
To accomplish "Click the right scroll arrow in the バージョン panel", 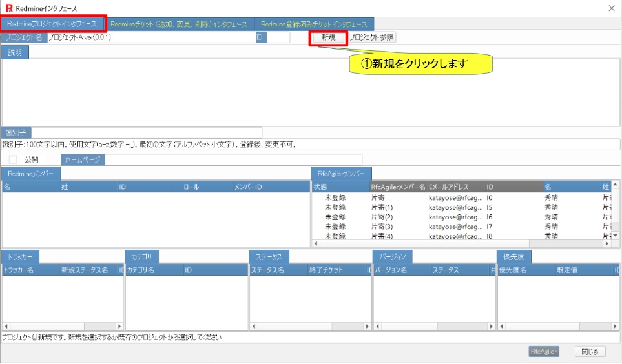I will (x=491, y=327).
